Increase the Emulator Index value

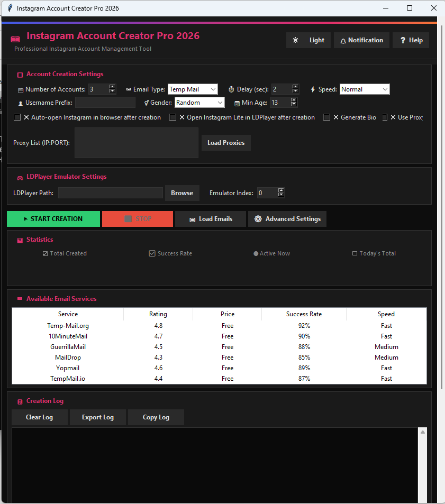pyautogui.click(x=281, y=190)
